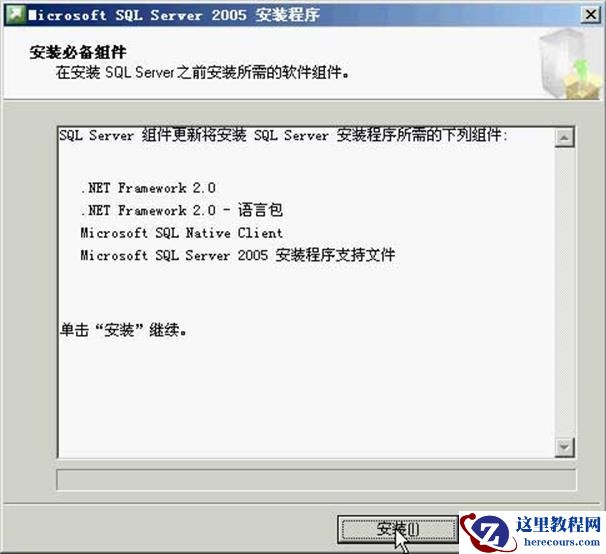Open the herecours.com link text
This screenshot has height=554, width=606.
[562, 542]
